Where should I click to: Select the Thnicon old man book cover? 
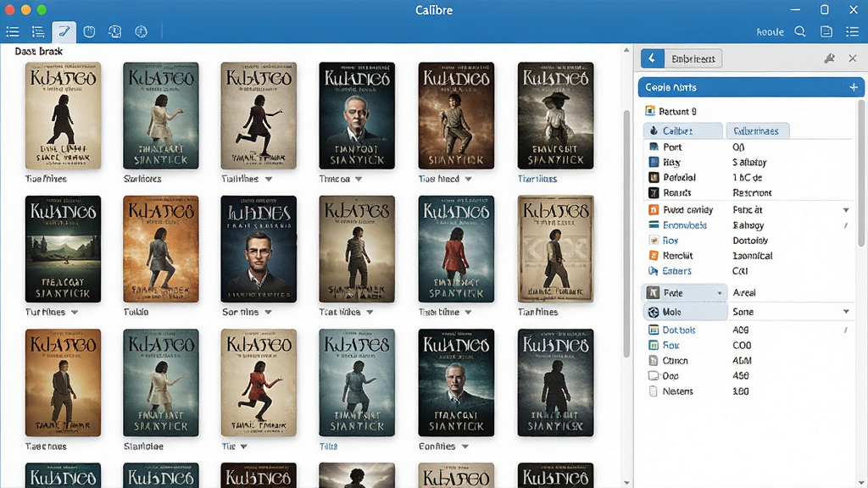click(x=357, y=115)
